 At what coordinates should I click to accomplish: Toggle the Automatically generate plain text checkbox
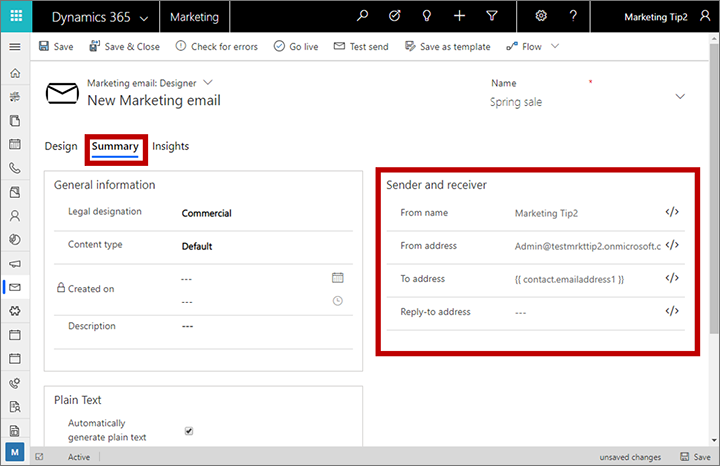click(x=189, y=431)
